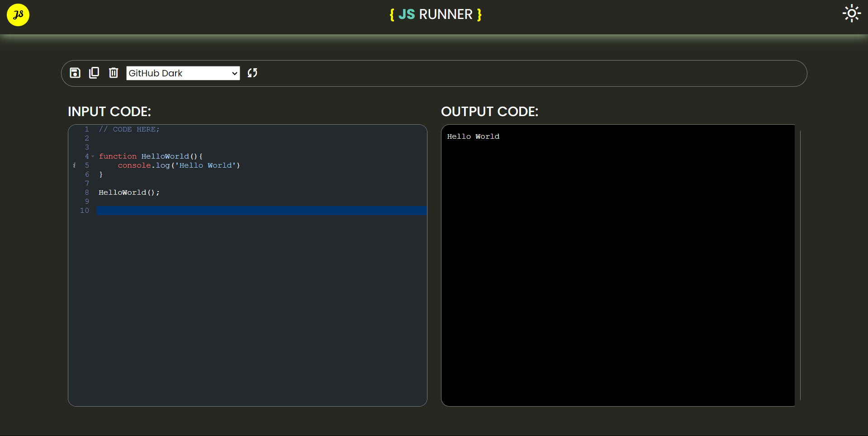The width and height of the screenshot is (868, 436).
Task: Click line number 1 in gutter
Action: point(87,129)
